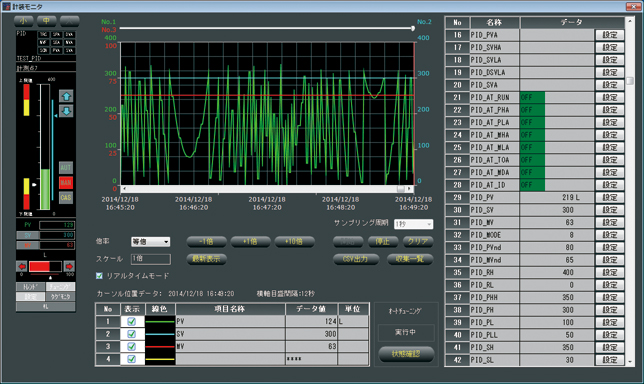The image size is (644, 384).
Task: Open the タグモニタ tab on faceplate
Action: coord(60,297)
